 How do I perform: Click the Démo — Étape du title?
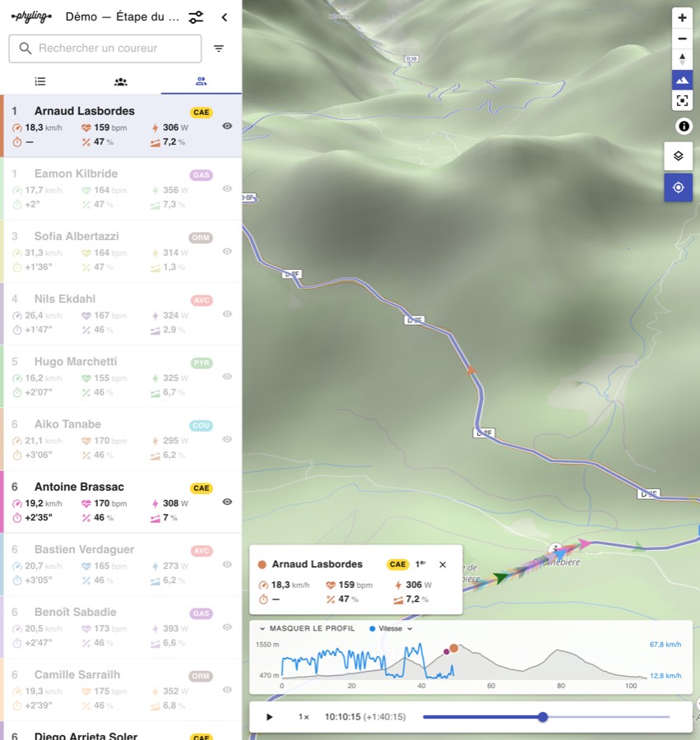(123, 17)
